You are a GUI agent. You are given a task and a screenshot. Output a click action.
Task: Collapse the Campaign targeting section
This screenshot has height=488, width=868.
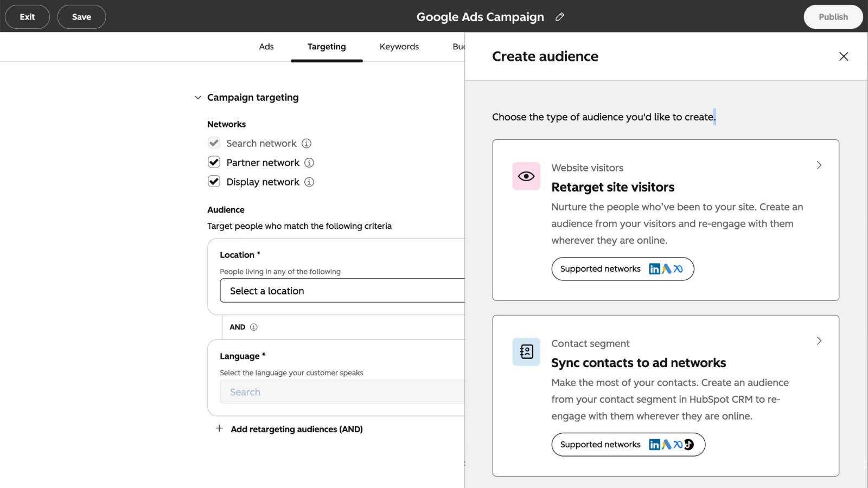[x=198, y=98]
